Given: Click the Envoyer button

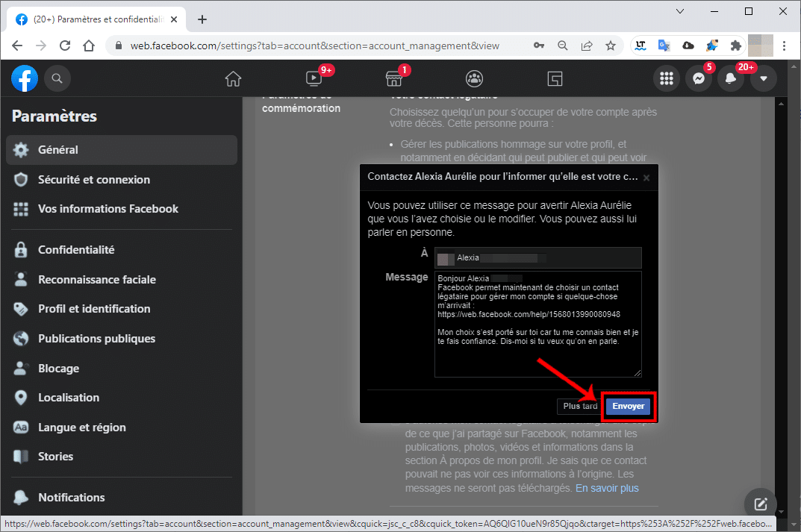Looking at the screenshot, I should (x=628, y=407).
